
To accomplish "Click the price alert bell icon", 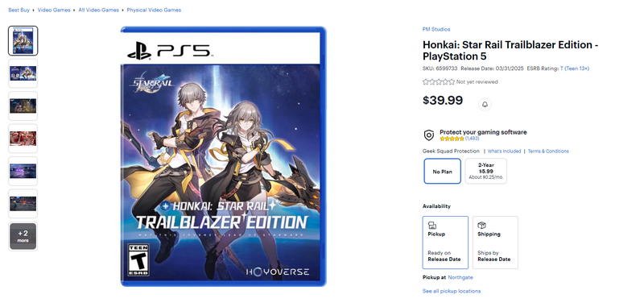I will point(485,105).
